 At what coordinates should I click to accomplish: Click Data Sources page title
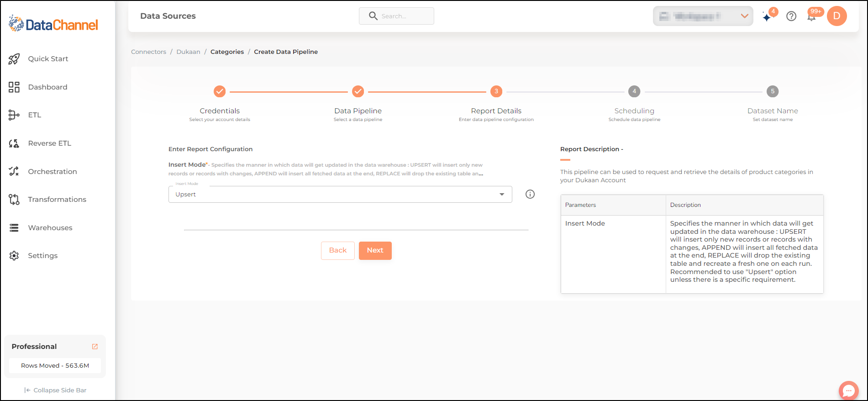tap(168, 16)
